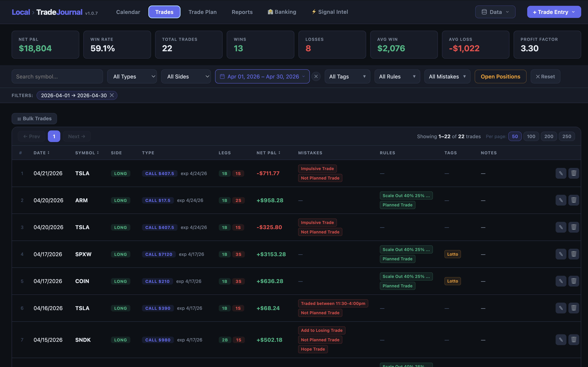Image resolution: width=588 pixels, height=367 pixels.
Task: Expand the All Mistakes filter dropdown
Action: pyautogui.click(x=447, y=76)
